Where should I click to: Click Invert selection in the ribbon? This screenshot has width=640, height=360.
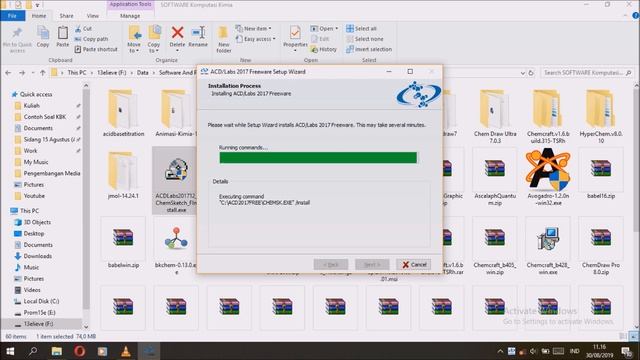pos(369,49)
